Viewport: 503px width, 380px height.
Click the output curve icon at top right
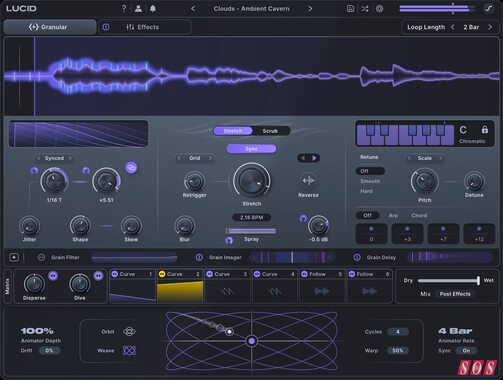[x=488, y=9]
